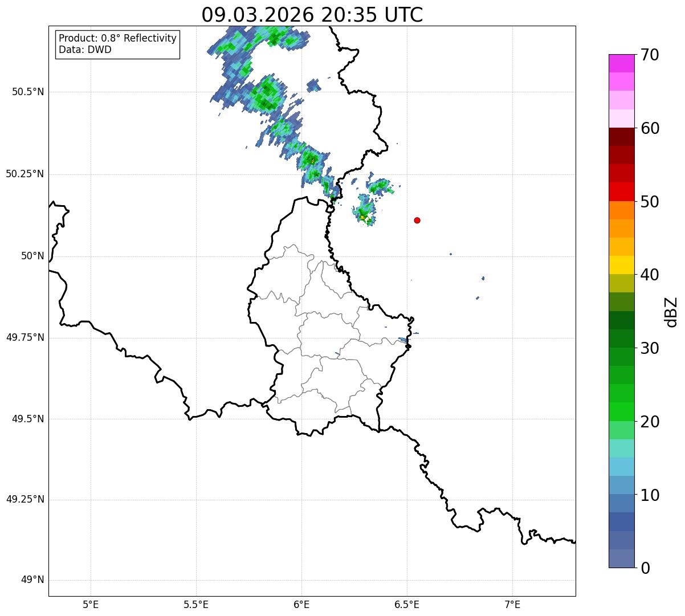The image size is (685, 616).
Task: Click the colorbar tick value 20
Action: coord(650,422)
